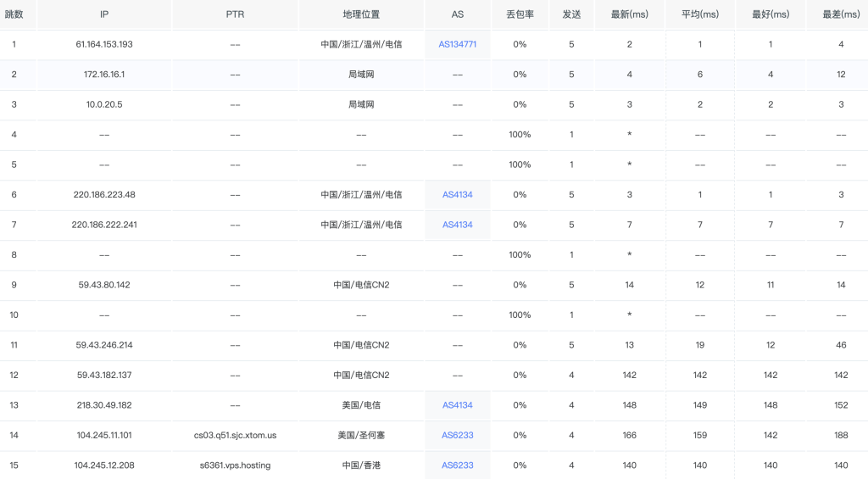Open the AS134771 link
Screen dimensions: 868x479
pyautogui.click(x=457, y=44)
